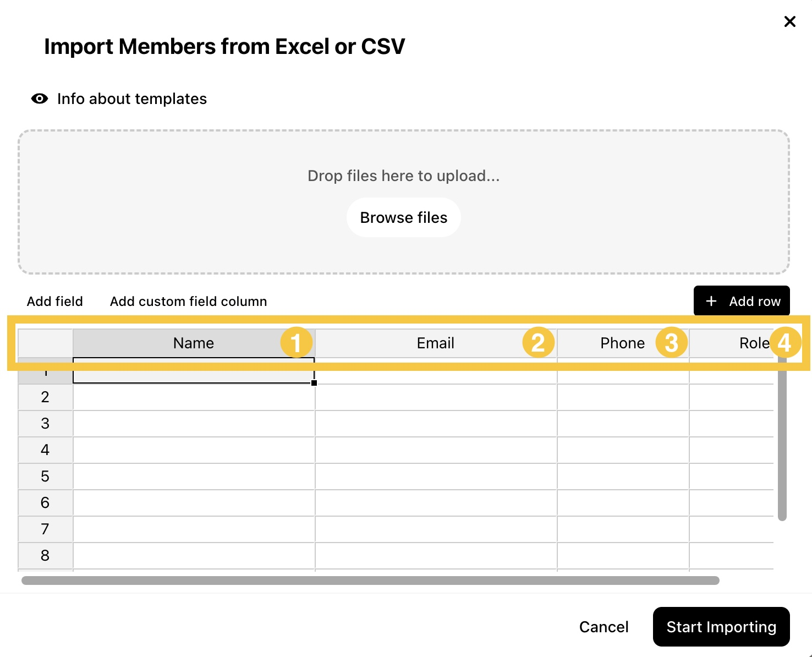
Task: Click the Email cell in row 2
Action: tap(436, 397)
